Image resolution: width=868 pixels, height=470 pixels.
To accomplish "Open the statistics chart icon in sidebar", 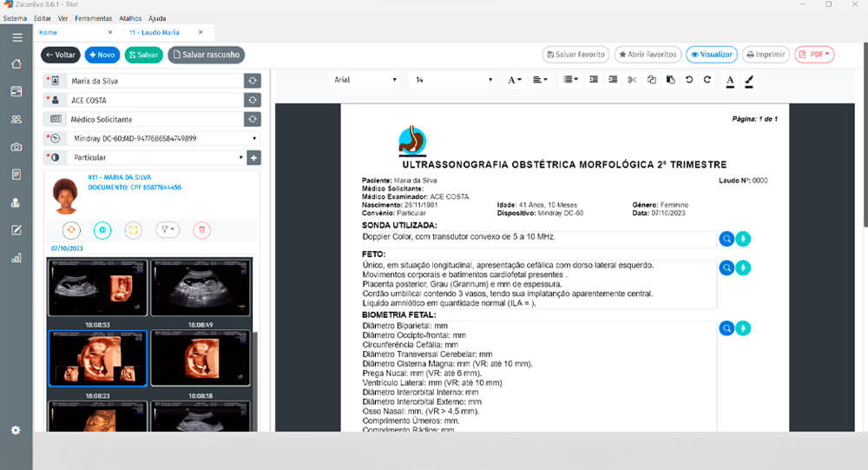I will (16, 258).
